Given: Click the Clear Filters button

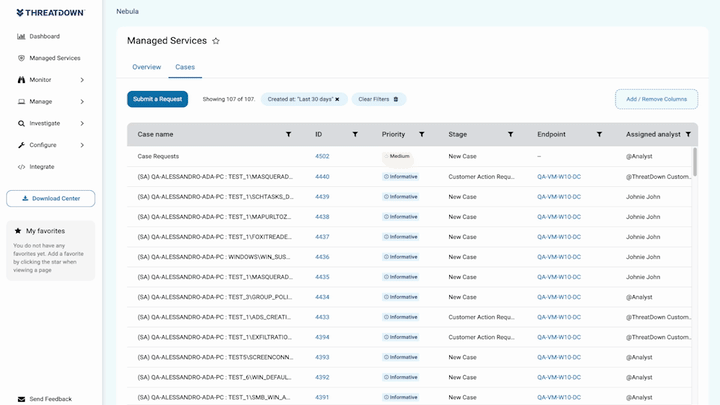Looking at the screenshot, I should click(x=379, y=99).
